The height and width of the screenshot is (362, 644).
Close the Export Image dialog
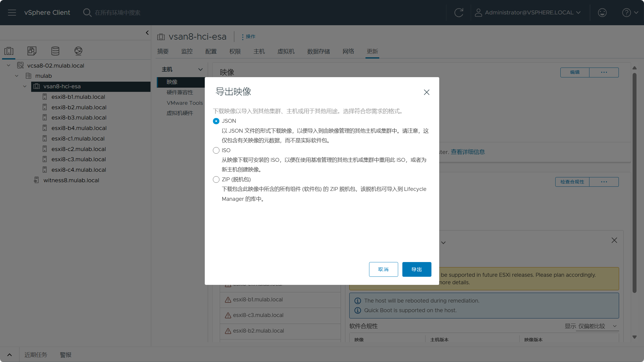427,92
